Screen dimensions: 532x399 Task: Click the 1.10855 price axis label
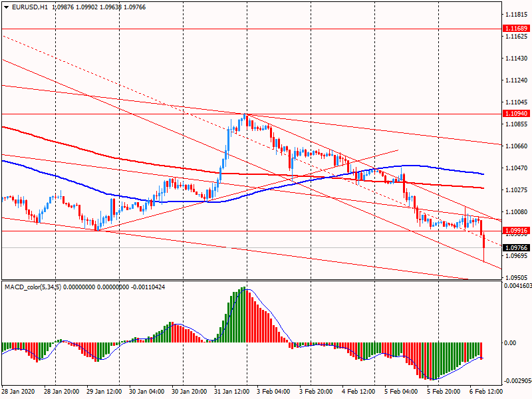[517, 124]
